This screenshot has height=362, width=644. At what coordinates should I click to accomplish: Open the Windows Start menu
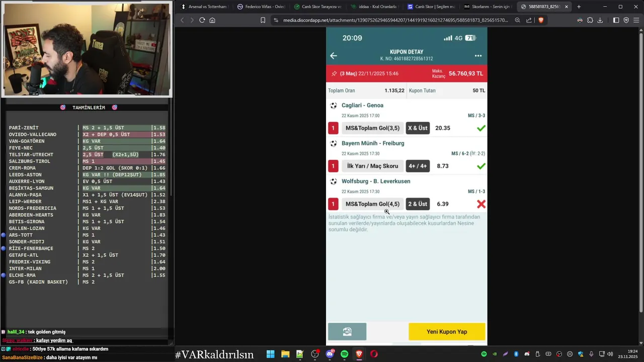coord(270,354)
